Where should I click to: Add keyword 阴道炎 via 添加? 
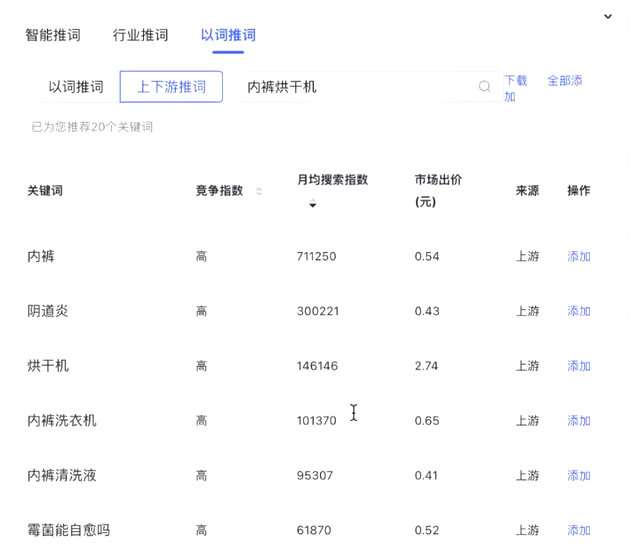click(579, 311)
